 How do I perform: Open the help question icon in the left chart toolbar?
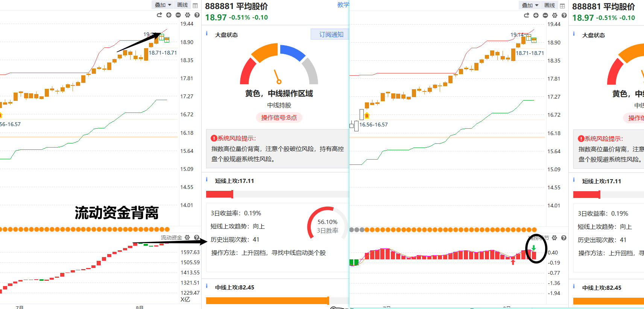tap(197, 15)
